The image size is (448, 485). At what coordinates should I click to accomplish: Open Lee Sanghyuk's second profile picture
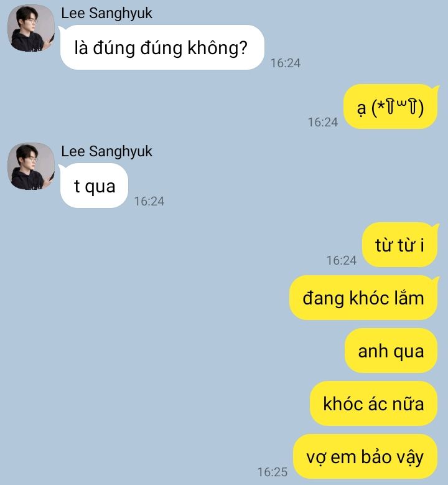click(x=31, y=166)
